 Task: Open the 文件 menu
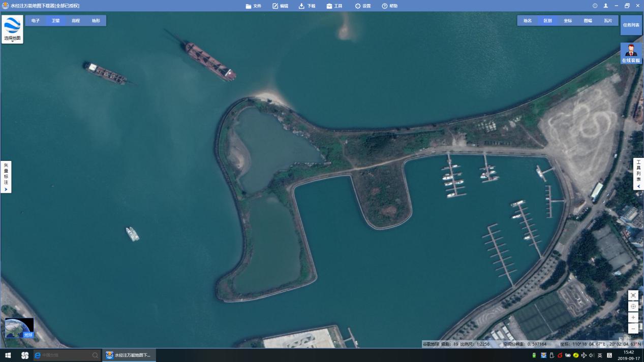tap(253, 6)
